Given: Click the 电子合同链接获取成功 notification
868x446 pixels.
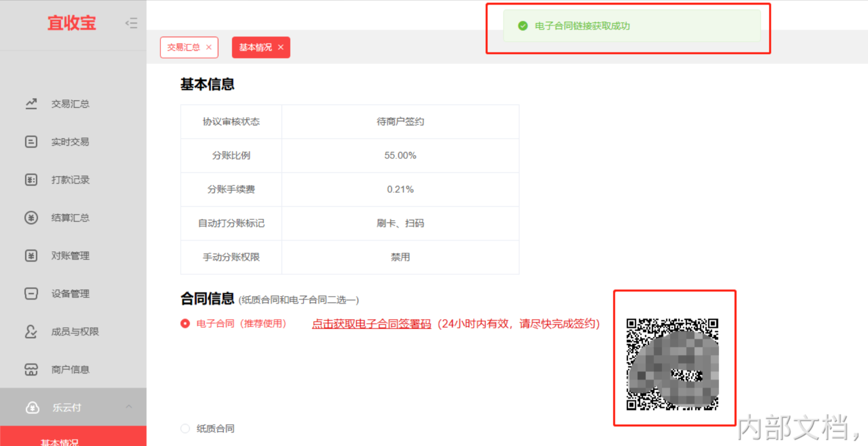Looking at the screenshot, I should 632,26.
